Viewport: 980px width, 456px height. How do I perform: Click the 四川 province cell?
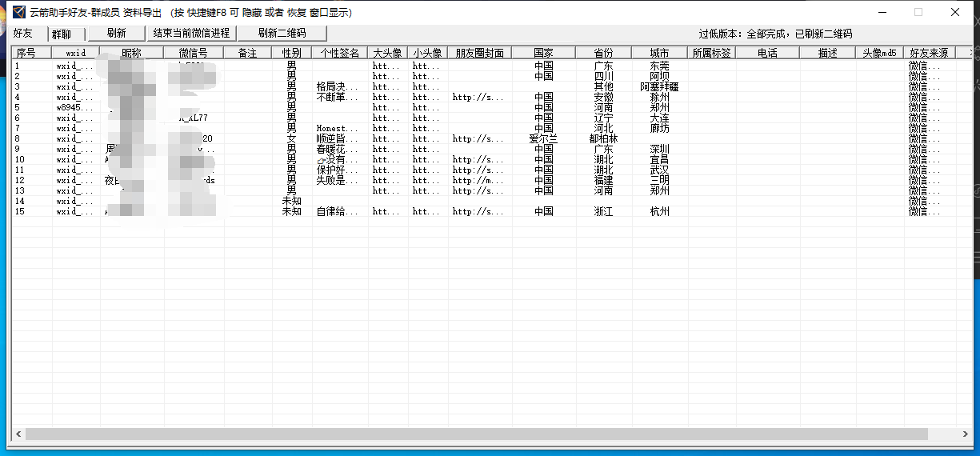coord(603,76)
